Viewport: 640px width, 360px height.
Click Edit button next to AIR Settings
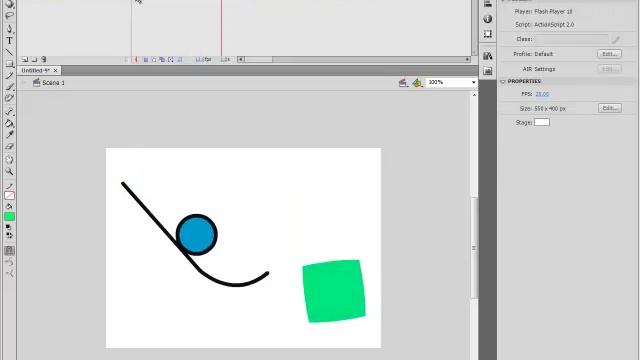tap(609, 69)
